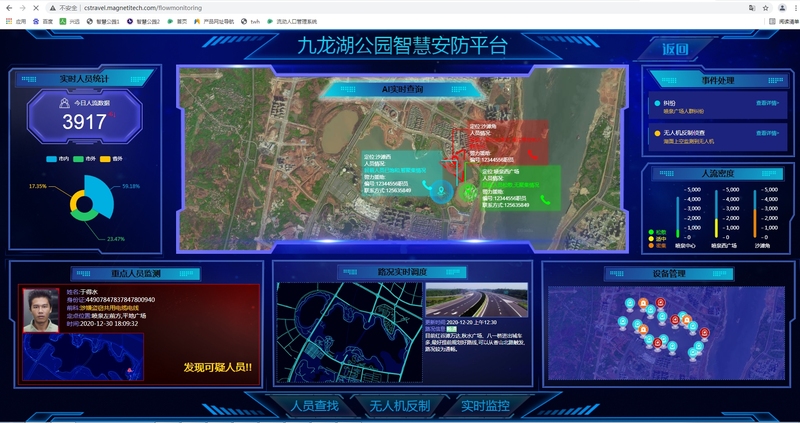Click the 无人机反制 bottom navigation button
The height and width of the screenshot is (423, 800).
click(x=399, y=406)
